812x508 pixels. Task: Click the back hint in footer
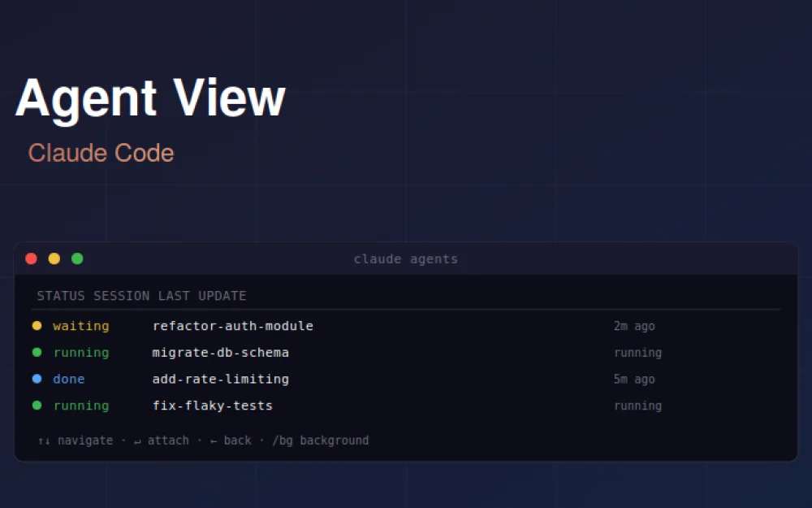pos(231,440)
